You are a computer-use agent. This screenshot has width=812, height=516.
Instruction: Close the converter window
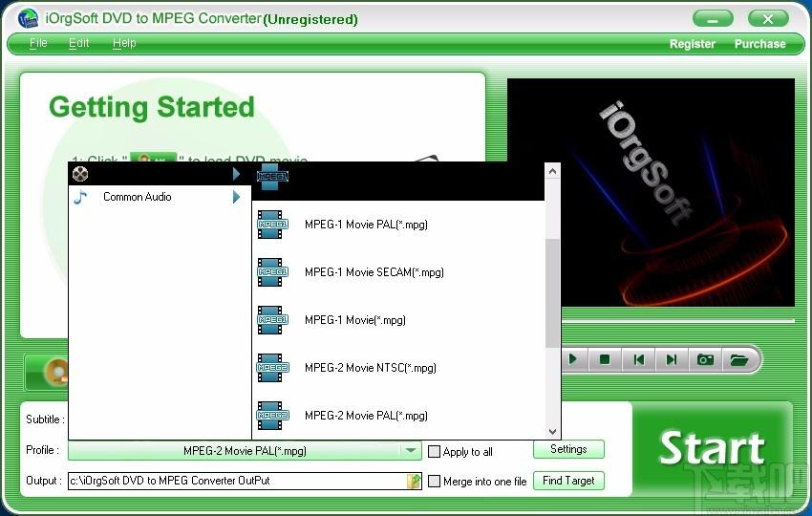[768, 19]
